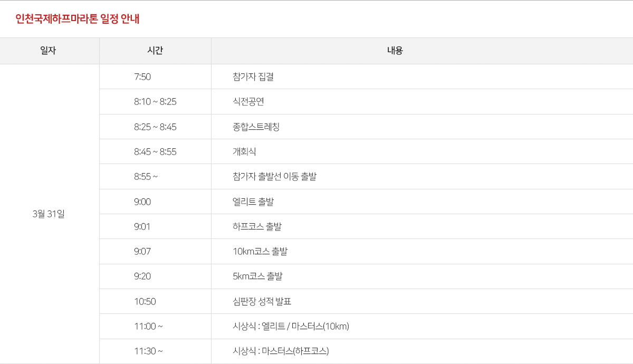Click the 10km코스 출발 entry
This screenshot has height=364, width=633.
[260, 251]
